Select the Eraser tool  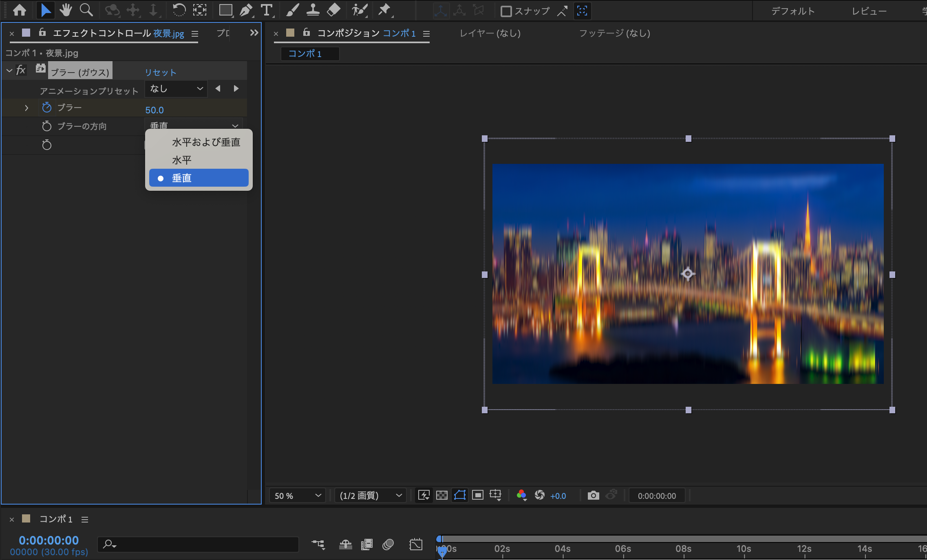tap(333, 10)
